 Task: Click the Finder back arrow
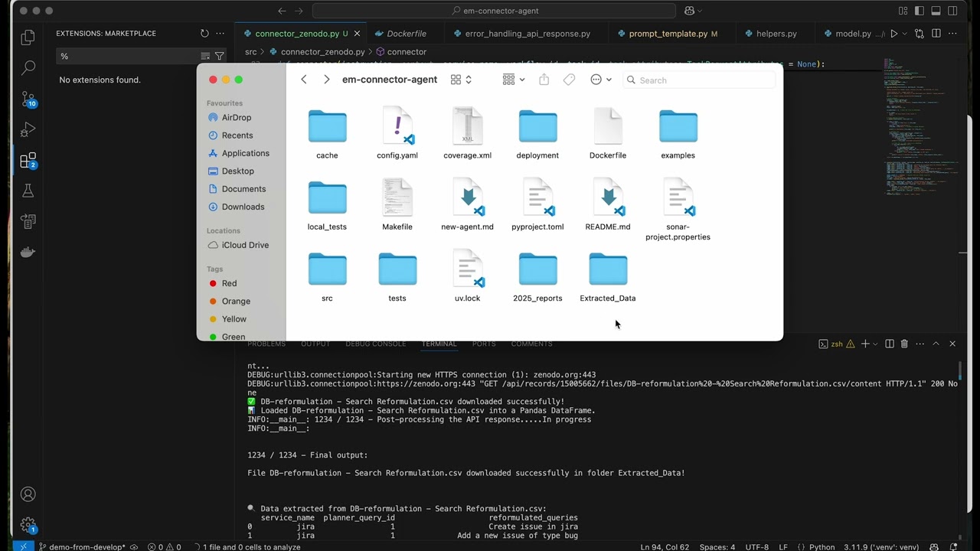[x=304, y=80]
